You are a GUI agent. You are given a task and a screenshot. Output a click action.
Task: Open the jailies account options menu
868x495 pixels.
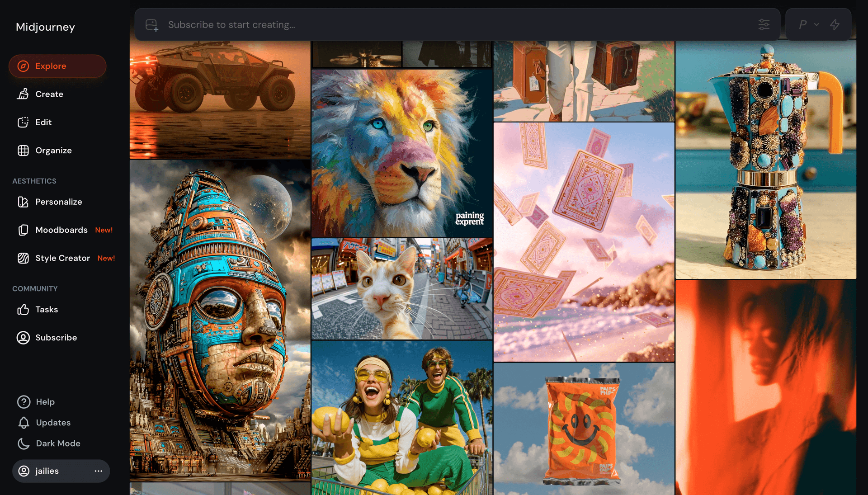point(99,471)
